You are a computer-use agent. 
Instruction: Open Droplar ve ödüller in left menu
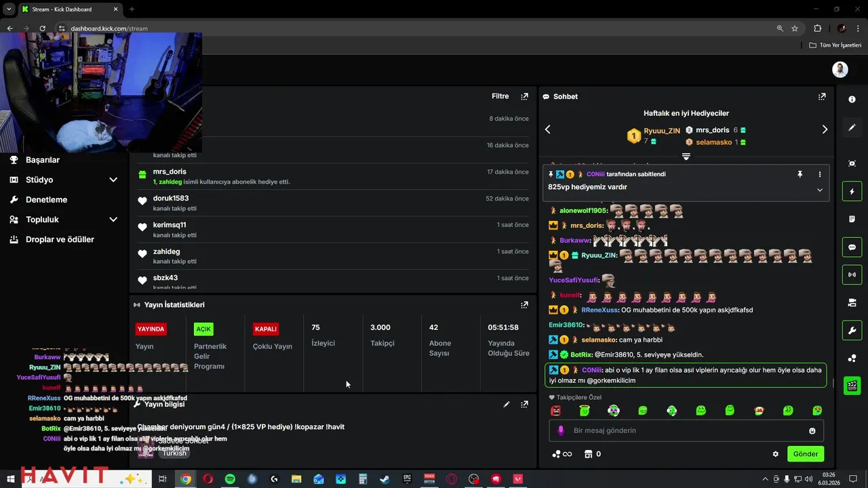[60, 239]
